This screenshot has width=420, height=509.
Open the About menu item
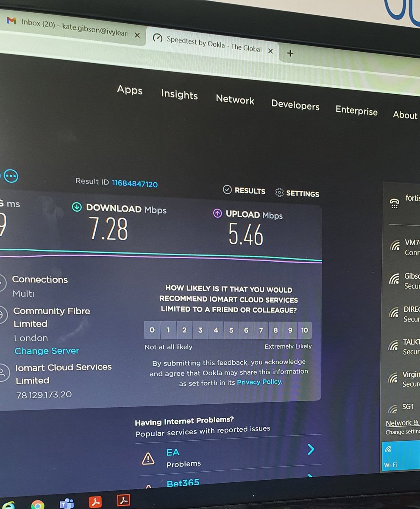(405, 115)
